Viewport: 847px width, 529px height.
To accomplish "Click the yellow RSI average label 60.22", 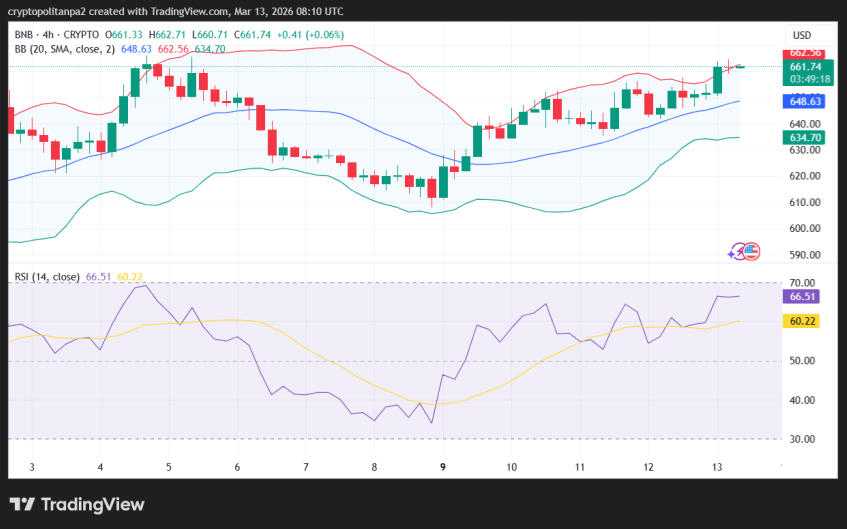I will (x=805, y=321).
